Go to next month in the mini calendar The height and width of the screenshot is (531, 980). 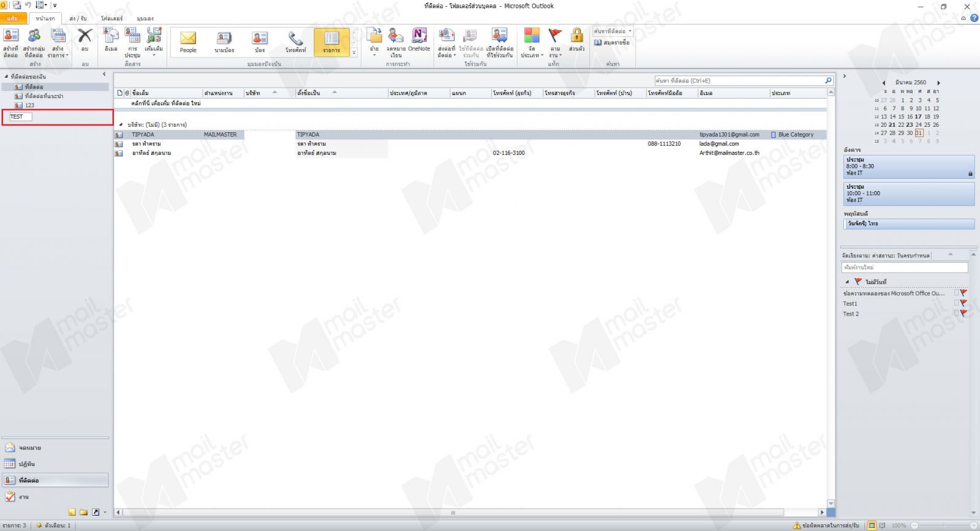[938, 83]
